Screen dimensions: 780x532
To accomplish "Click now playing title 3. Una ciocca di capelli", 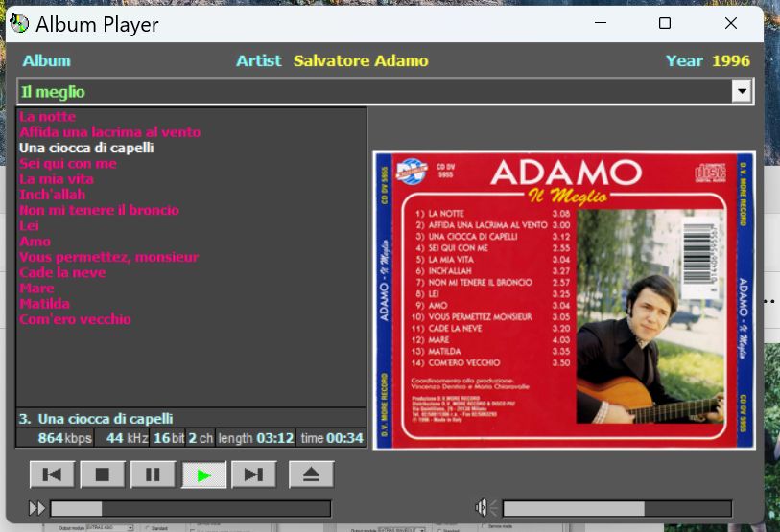I will [x=96, y=419].
